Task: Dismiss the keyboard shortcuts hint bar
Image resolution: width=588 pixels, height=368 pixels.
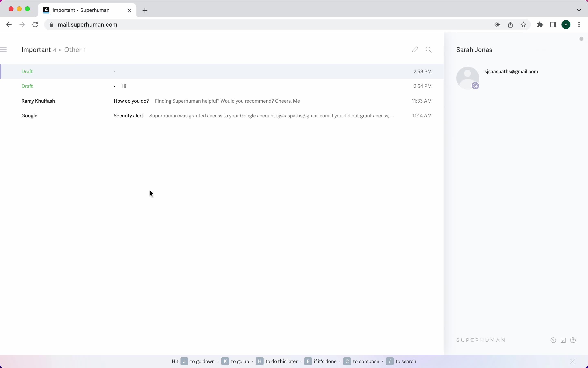Action: coord(573,361)
